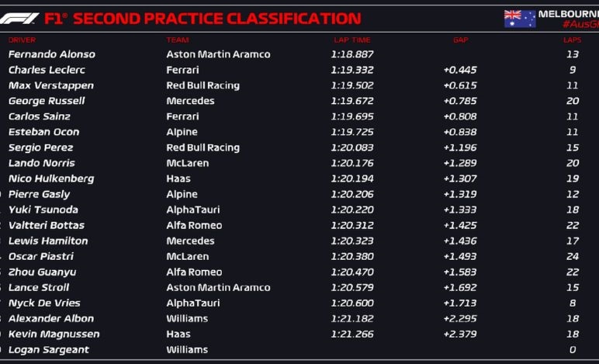Click the Aston Martin Aramco team in the first row
Screen dimensions: 599x364
click(x=218, y=54)
